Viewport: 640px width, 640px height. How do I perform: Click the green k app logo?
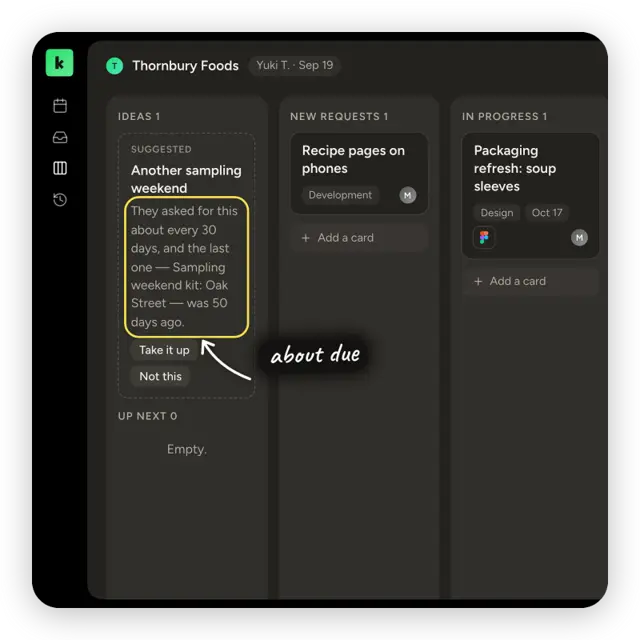(60, 63)
